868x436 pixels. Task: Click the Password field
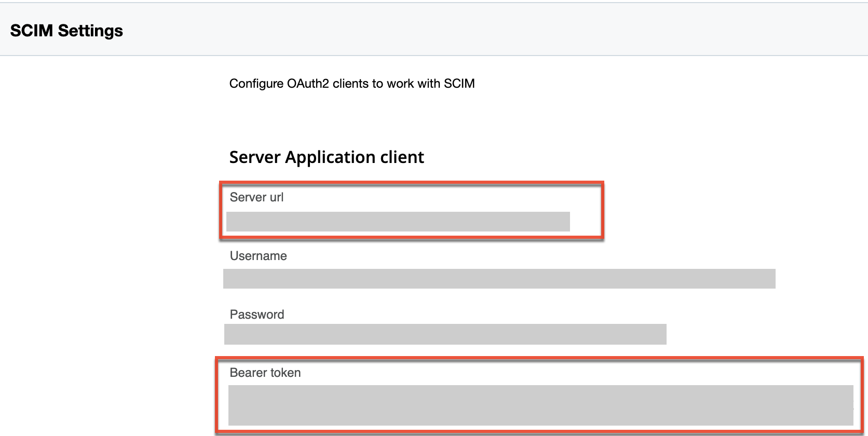point(445,334)
